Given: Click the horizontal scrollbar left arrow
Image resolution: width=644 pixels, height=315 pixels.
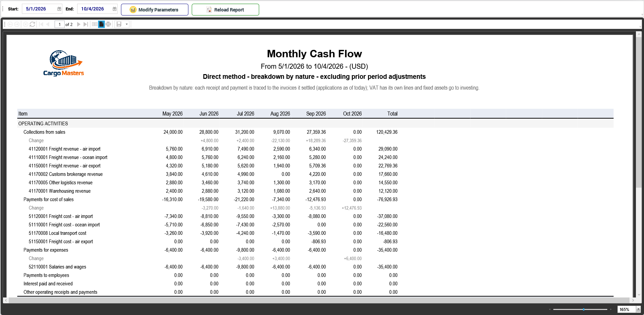Looking at the screenshot, I should 6,300.
